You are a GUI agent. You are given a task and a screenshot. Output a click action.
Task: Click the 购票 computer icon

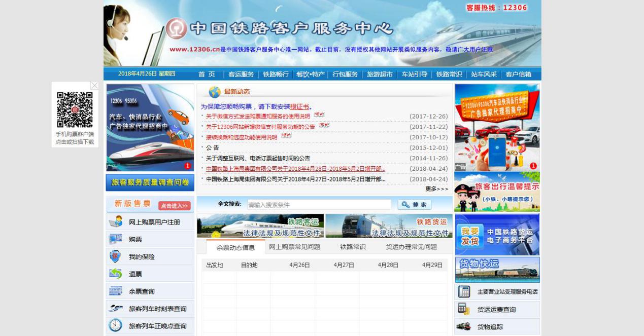pos(116,239)
